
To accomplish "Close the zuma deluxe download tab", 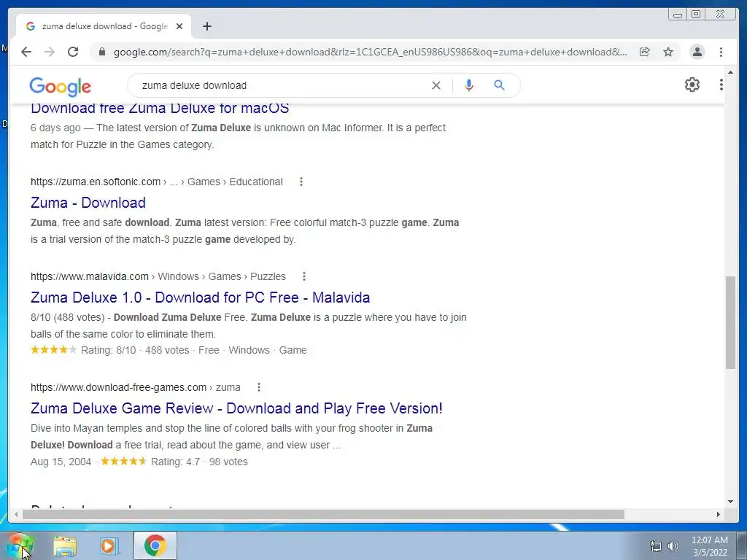I will point(179,26).
